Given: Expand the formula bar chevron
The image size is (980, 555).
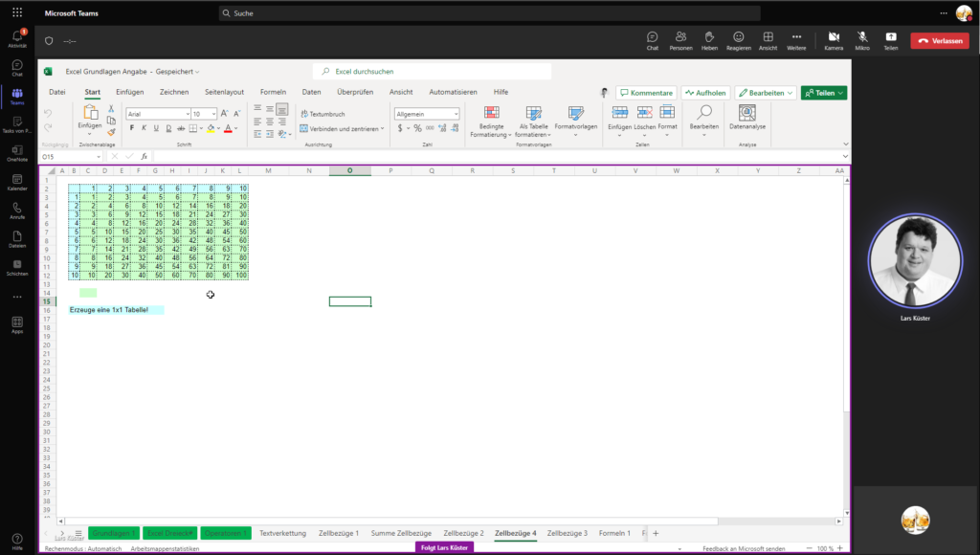Looking at the screenshot, I should [845, 156].
